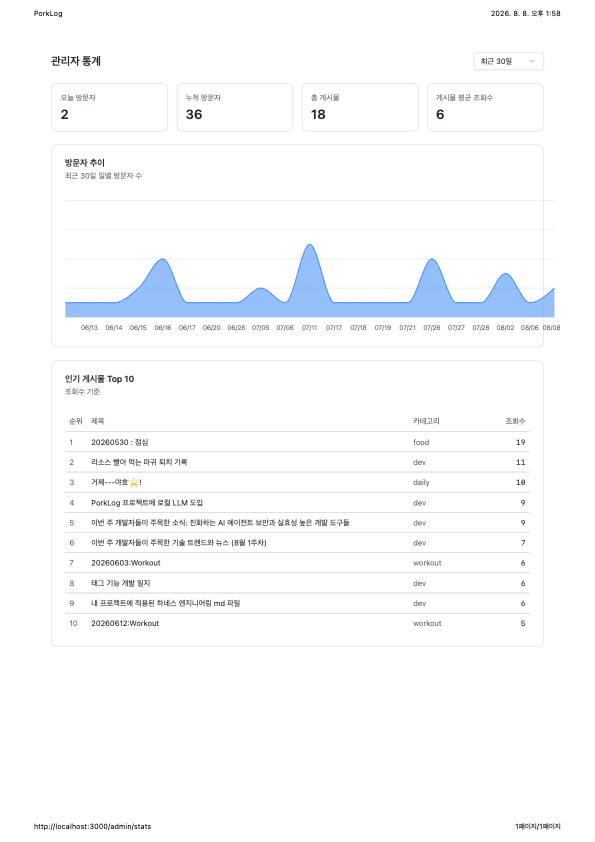This screenshot has width=595, height=842.
Task: Select the 2026. 8. 8. 오후 1:58 timestamp
Action: point(525,13)
